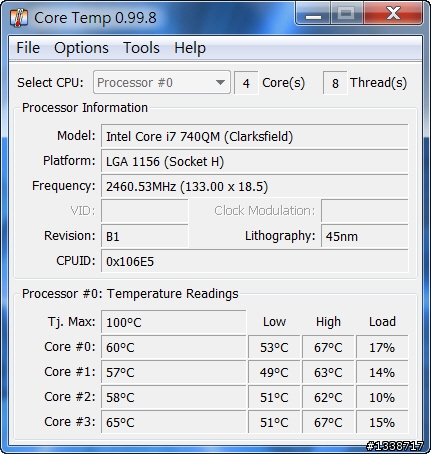Click the empty VID field
431x454 pixels.
tap(145, 211)
